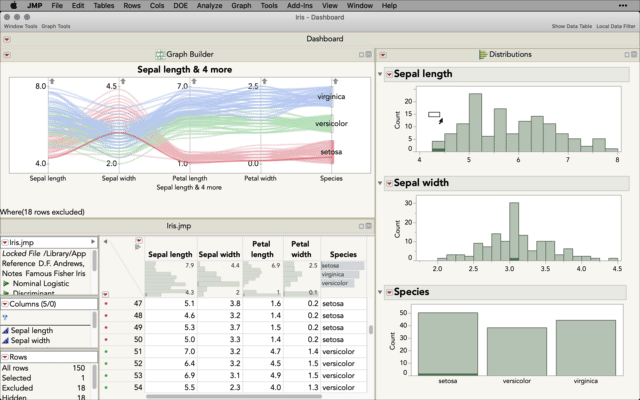Collapse the Species distribution outline
The width and height of the screenshot is (640, 400).
pyautogui.click(x=380, y=292)
